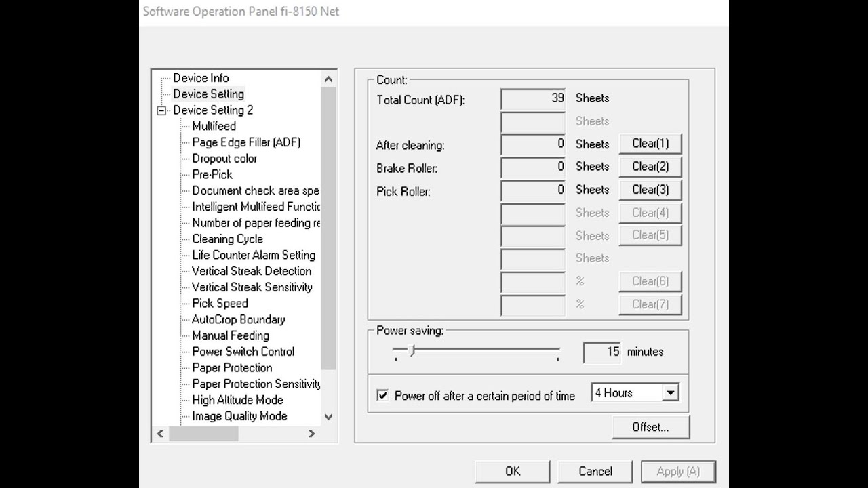Screen dimensions: 868x488
Task: Open the Device Setting 2 tree item
Action: pyautogui.click(x=213, y=110)
